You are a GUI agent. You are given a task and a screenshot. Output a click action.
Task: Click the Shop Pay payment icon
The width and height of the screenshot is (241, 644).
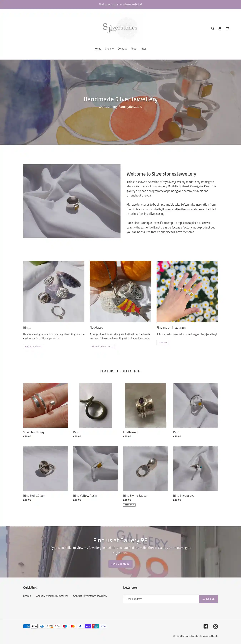click(88, 626)
